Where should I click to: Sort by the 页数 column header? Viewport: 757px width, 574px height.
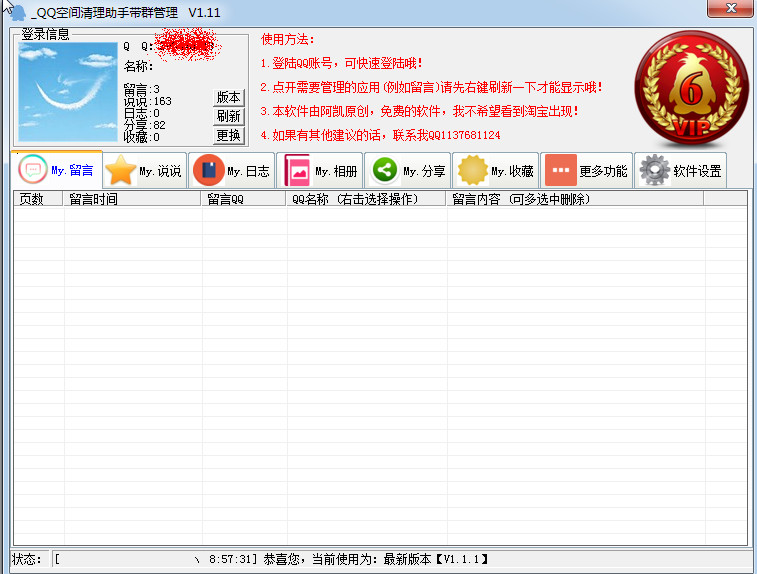pos(38,199)
